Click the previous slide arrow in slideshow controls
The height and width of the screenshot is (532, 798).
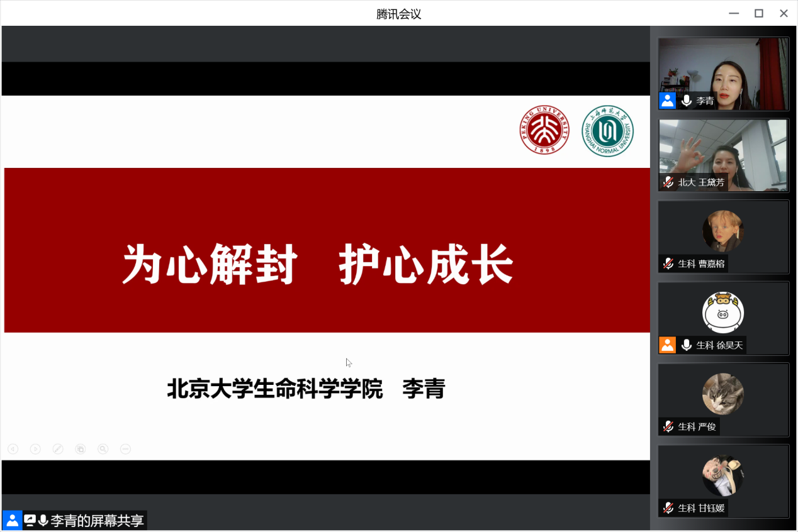coord(13,449)
